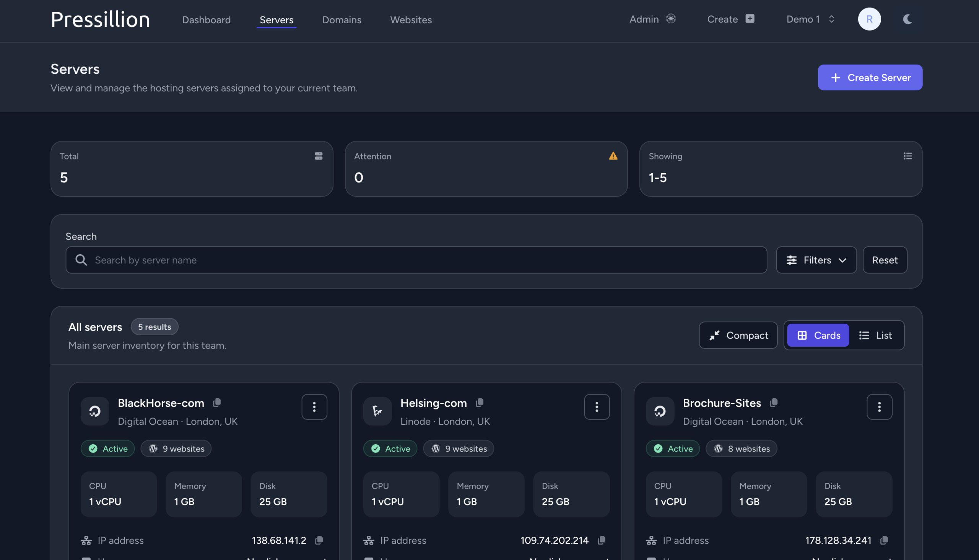Click the Active badge on Helsing-com
Screen dimensions: 979x560
(390, 448)
